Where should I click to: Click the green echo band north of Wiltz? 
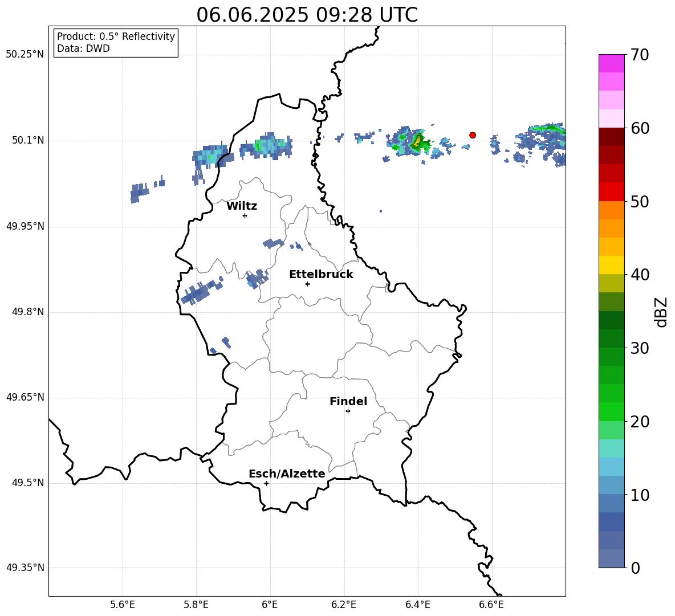coord(266,145)
